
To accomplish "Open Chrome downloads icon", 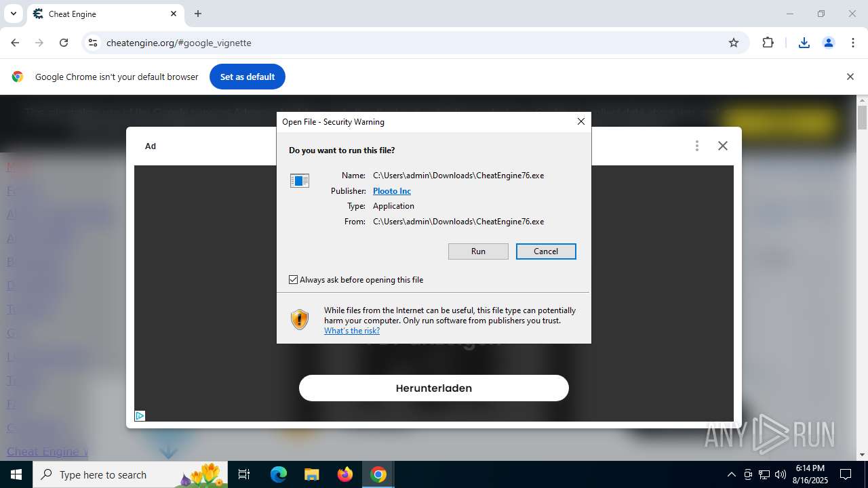I will click(x=804, y=43).
